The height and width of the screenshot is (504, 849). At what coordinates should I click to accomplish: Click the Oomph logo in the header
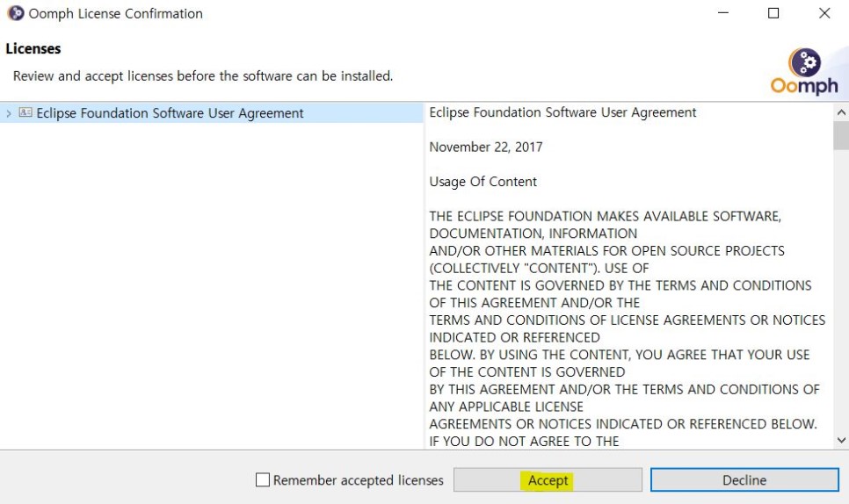coord(804,72)
